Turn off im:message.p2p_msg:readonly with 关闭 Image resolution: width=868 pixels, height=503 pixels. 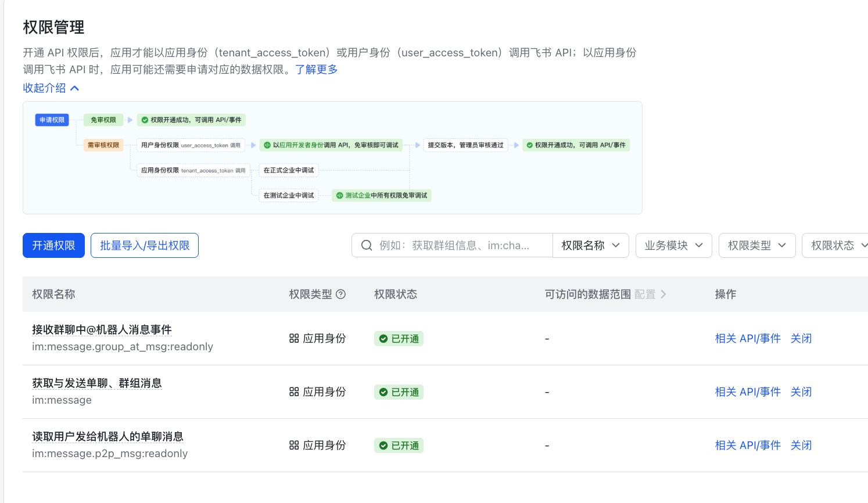tap(801, 445)
